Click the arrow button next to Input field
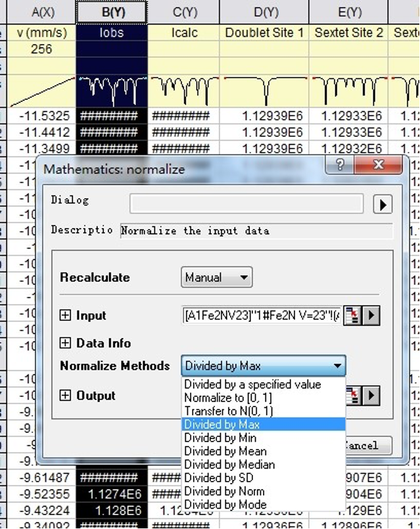This screenshot has width=420, height=529. (x=372, y=316)
